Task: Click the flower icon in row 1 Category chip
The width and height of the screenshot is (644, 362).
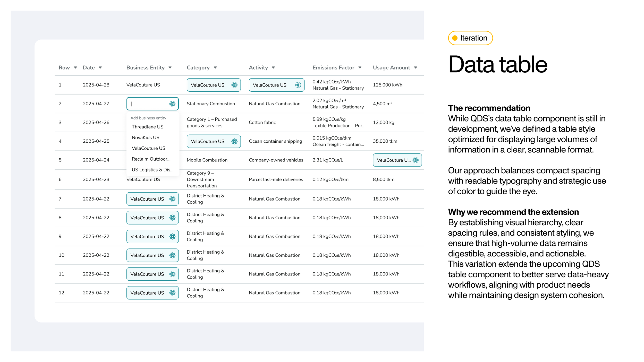Action: (x=234, y=85)
